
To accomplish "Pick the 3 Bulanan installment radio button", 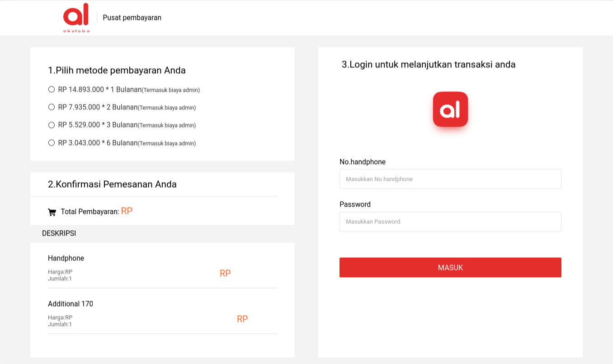I will click(52, 125).
